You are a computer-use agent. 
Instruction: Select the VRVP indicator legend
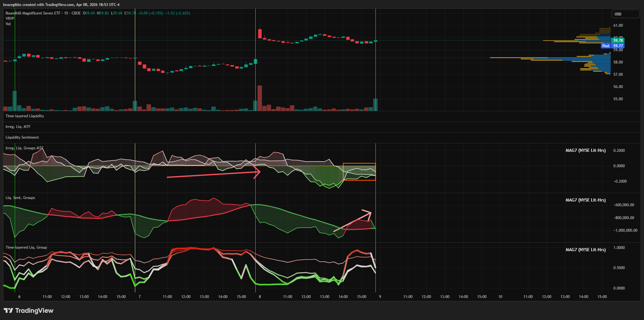(x=10, y=19)
